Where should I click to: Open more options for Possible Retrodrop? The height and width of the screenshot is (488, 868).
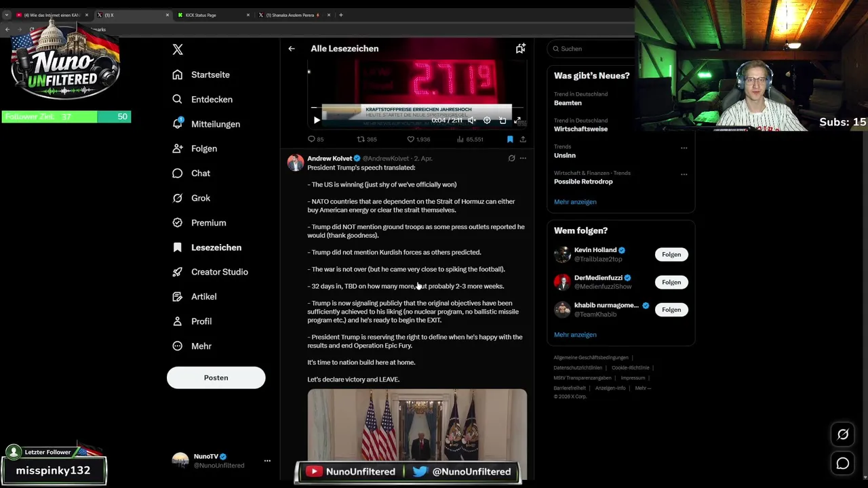[684, 174]
